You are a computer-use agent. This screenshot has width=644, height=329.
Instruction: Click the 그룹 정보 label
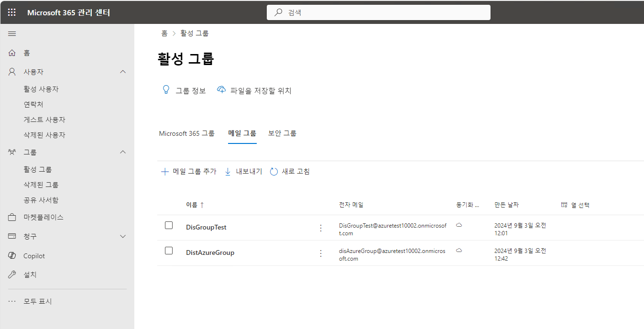[x=191, y=90]
